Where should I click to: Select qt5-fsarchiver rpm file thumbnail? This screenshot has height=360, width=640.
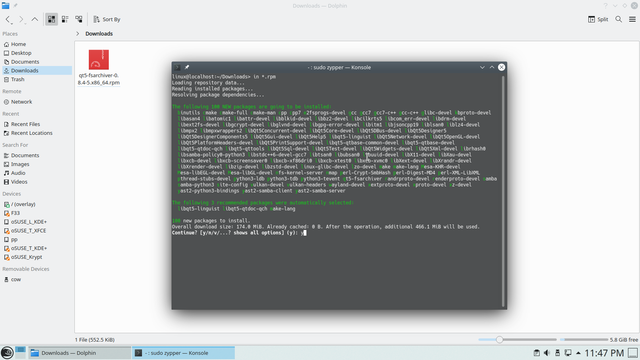[99, 60]
